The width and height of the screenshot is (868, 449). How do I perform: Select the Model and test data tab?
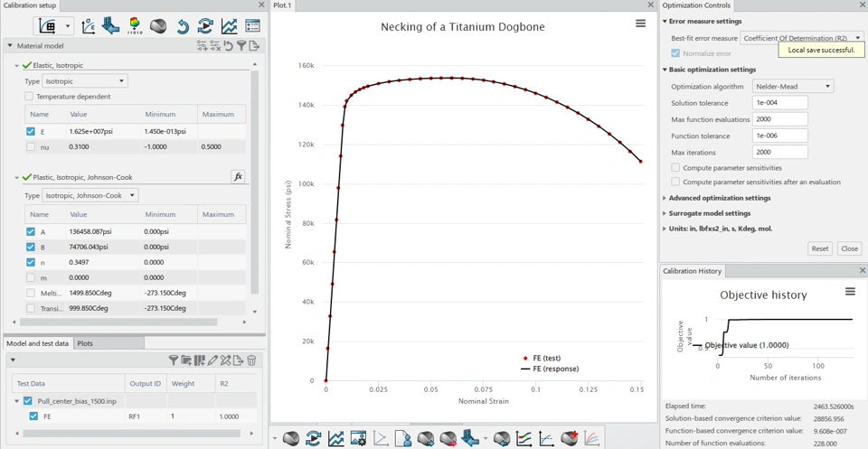[38, 343]
